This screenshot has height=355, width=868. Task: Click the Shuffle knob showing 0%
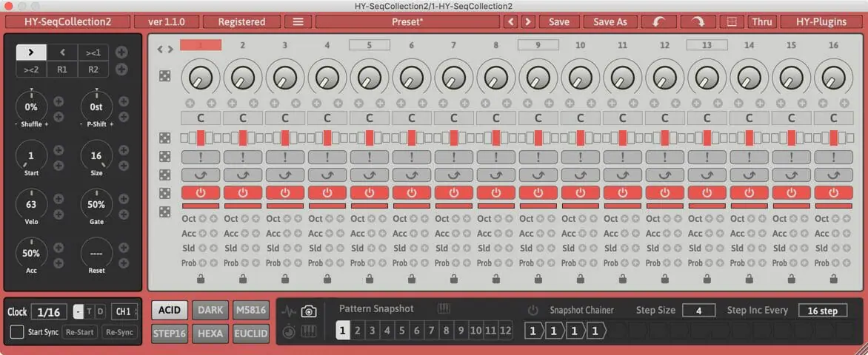pos(31,107)
